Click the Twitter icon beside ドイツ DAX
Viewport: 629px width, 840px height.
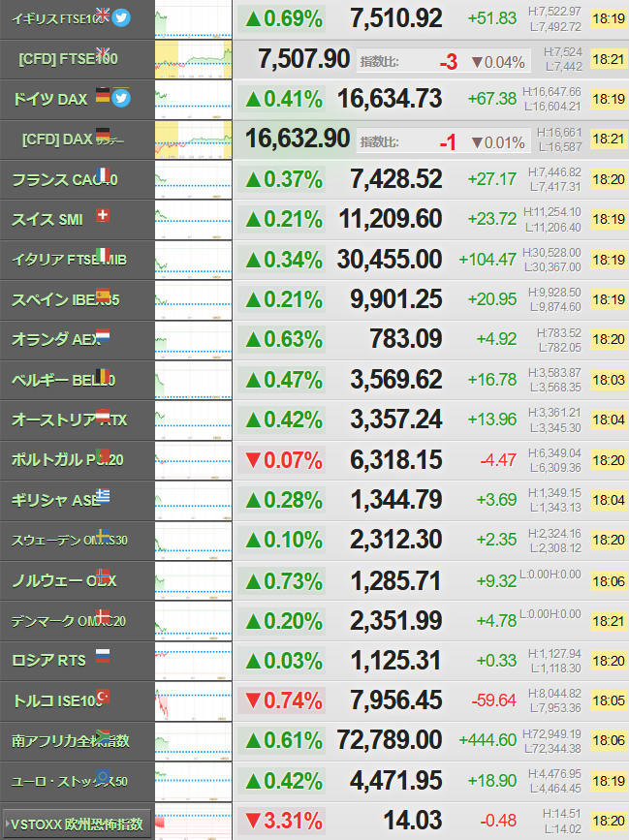tap(121, 98)
